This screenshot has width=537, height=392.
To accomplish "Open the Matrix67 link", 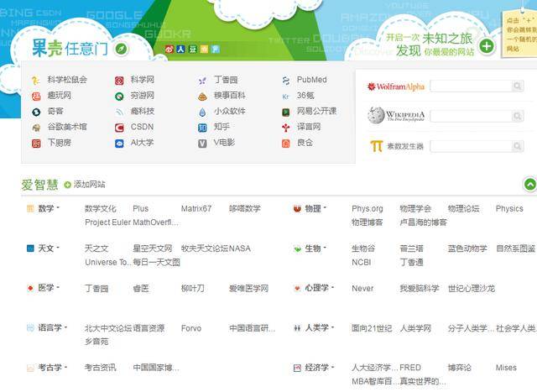I will click(x=196, y=209).
